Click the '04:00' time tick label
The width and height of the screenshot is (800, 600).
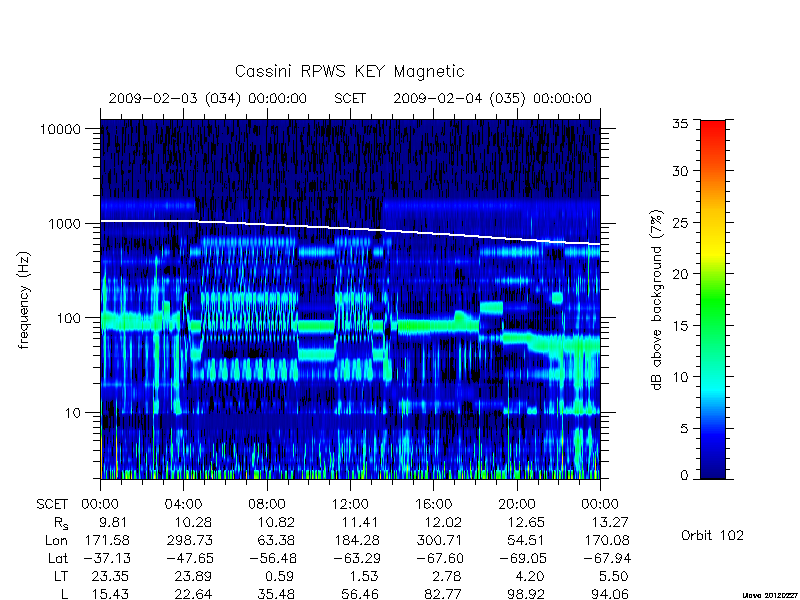coord(183,504)
